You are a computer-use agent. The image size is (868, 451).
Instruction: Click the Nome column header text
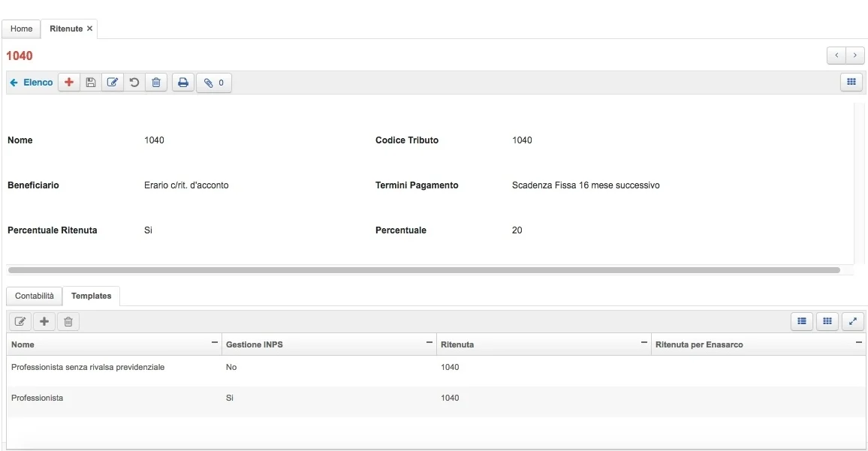(x=23, y=344)
